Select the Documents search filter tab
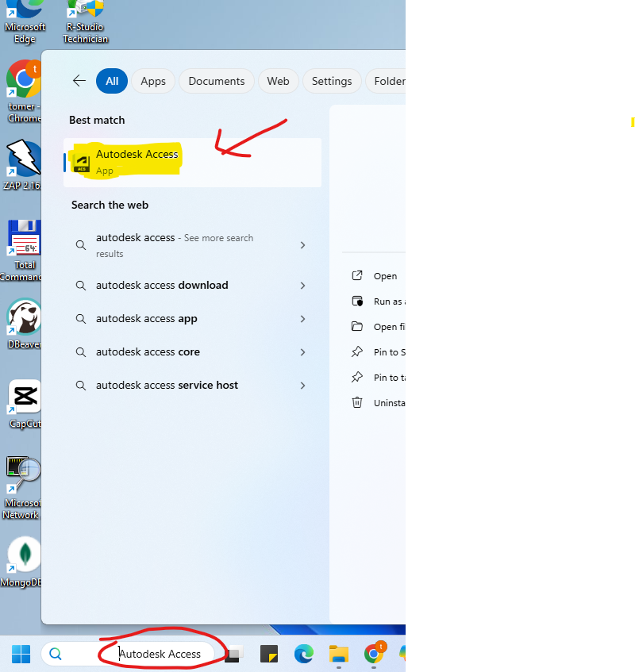The height and width of the screenshot is (672, 635). tap(216, 81)
